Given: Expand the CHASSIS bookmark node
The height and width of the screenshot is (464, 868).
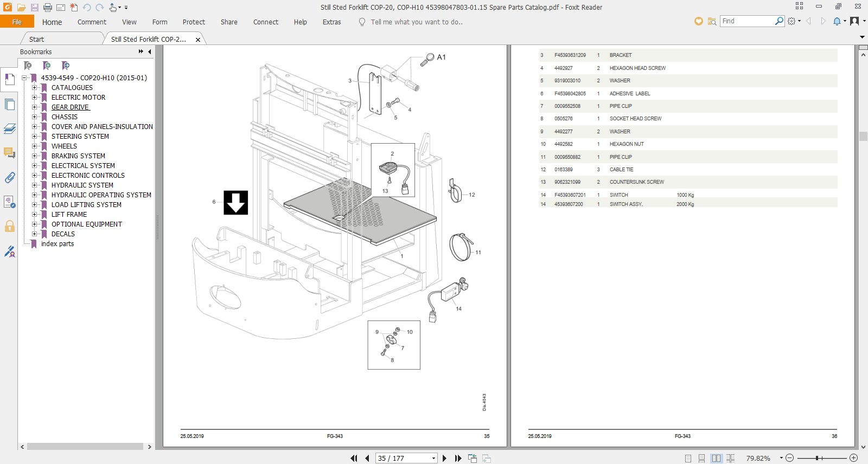Looking at the screenshot, I should coord(34,117).
